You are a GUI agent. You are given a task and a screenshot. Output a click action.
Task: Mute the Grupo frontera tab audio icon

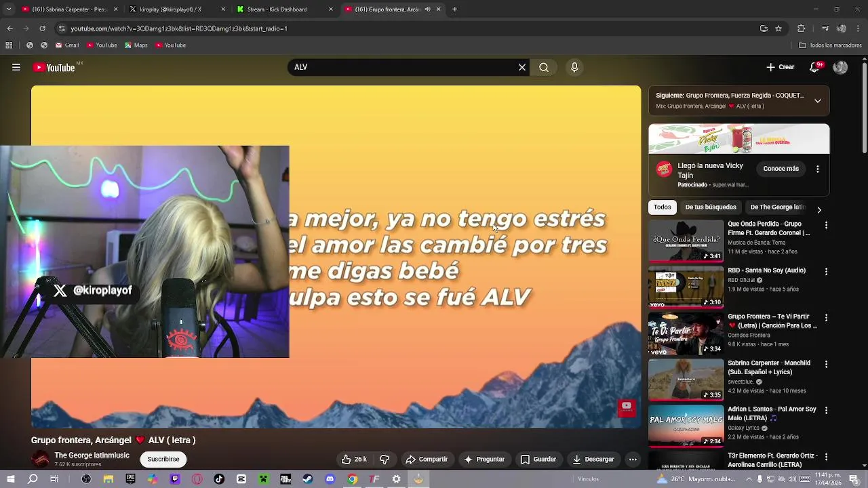pos(427,9)
